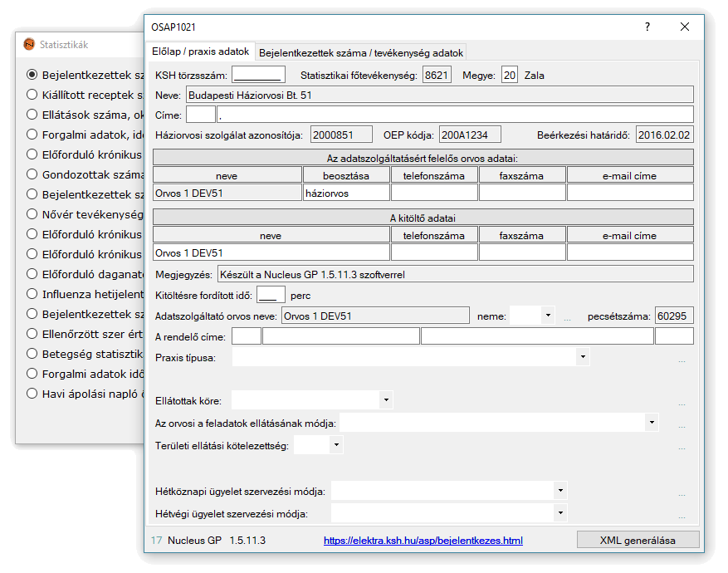Choose the Havi ápolási napló option
Image resolution: width=728 pixels, height=573 pixels.
coord(32,394)
